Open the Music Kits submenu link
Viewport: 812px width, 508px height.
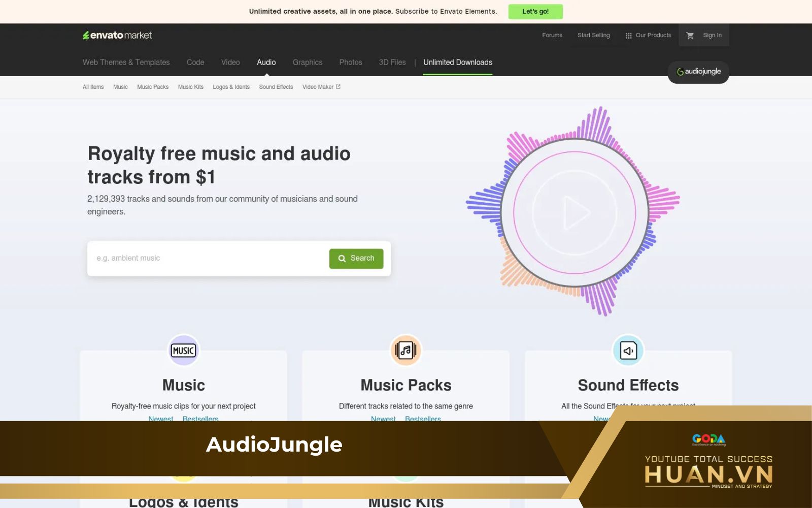[191, 87]
